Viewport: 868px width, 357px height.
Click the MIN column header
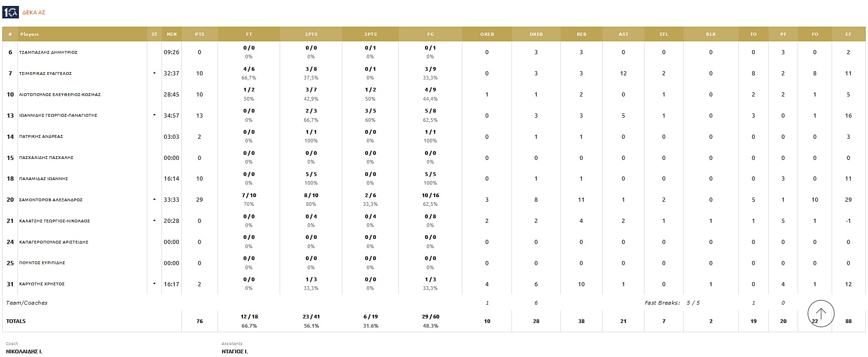(172, 34)
